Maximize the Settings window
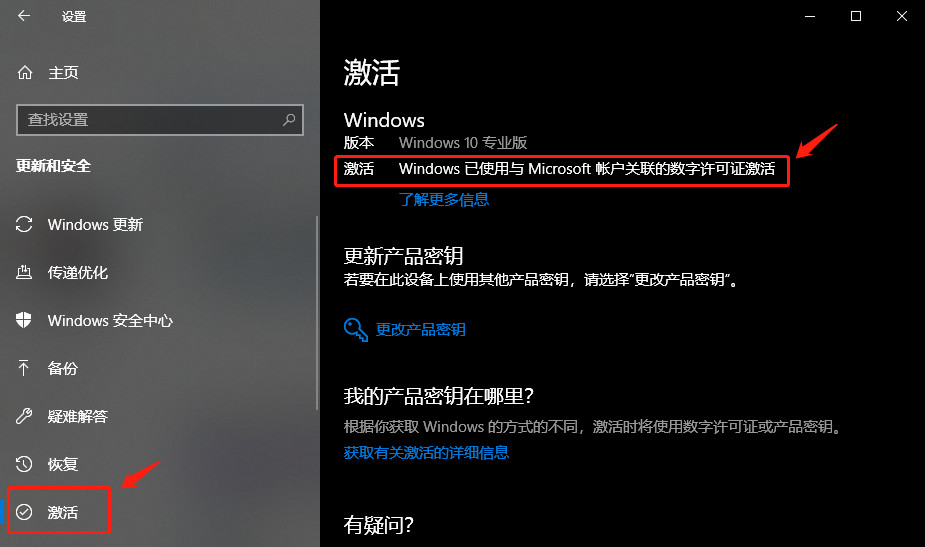Image resolution: width=925 pixels, height=547 pixels. pos(856,16)
